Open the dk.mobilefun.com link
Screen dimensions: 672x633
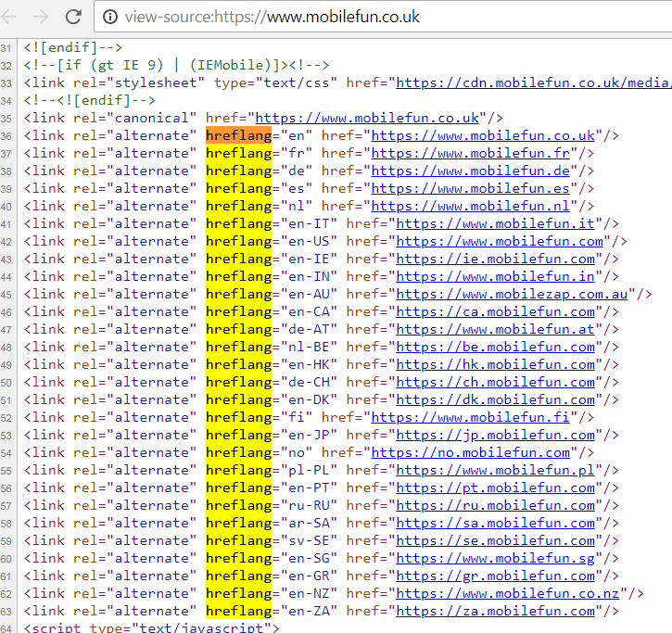click(496, 399)
